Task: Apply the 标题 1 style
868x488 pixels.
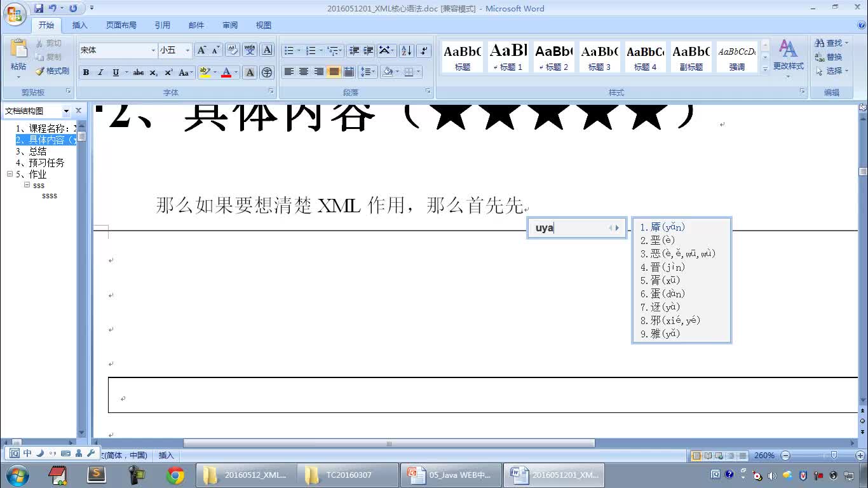Action: click(508, 57)
